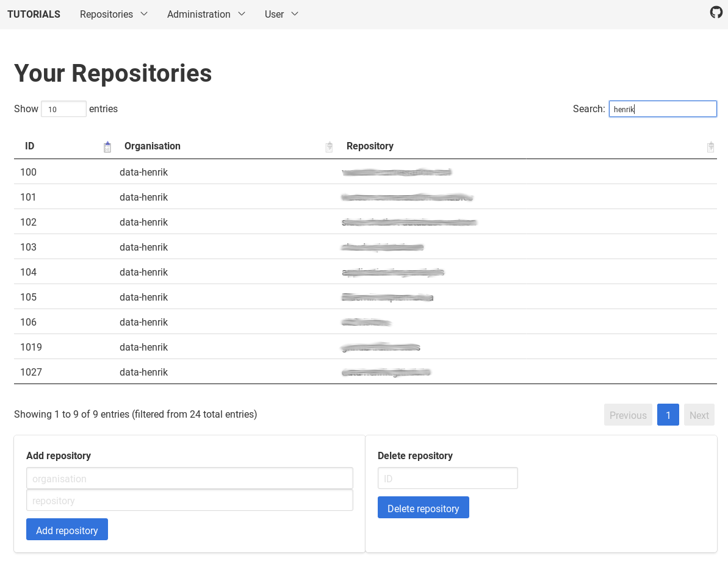
Task: Expand the Repositories dropdown menu
Action: (114, 14)
